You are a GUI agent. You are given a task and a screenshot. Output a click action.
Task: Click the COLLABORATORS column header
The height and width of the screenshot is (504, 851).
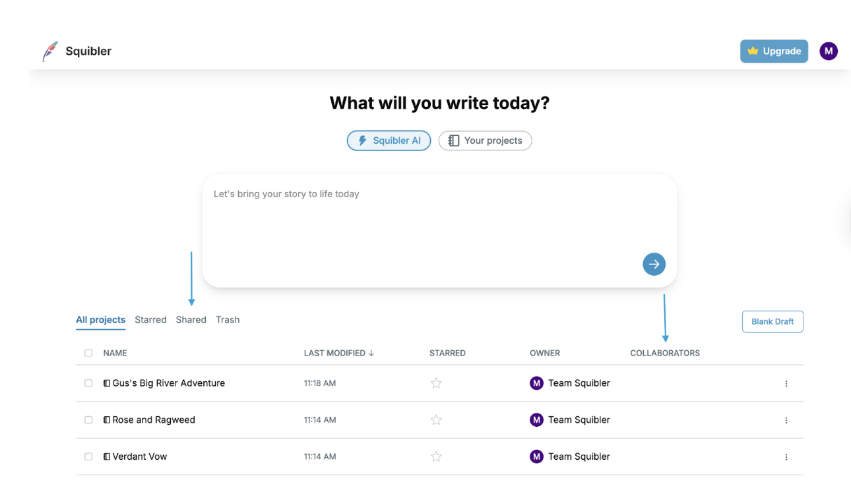coord(665,353)
